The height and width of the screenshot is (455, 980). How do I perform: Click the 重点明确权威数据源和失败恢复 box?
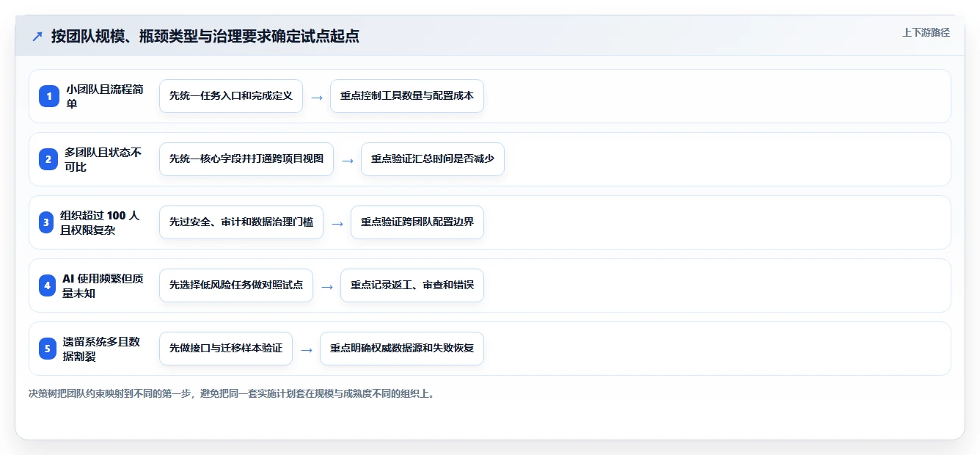pyautogui.click(x=402, y=349)
